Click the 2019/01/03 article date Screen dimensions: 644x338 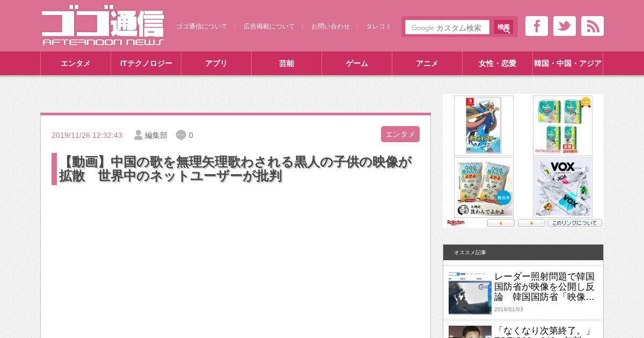pyautogui.click(x=509, y=310)
